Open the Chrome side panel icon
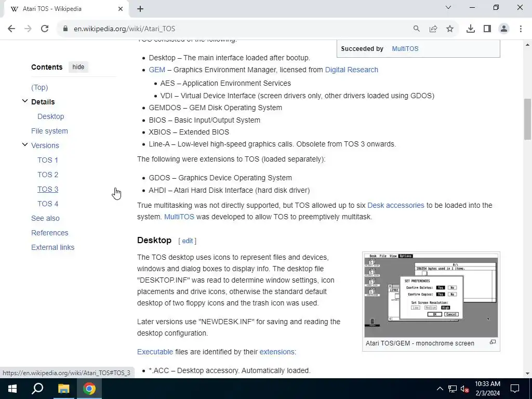 coord(487,29)
